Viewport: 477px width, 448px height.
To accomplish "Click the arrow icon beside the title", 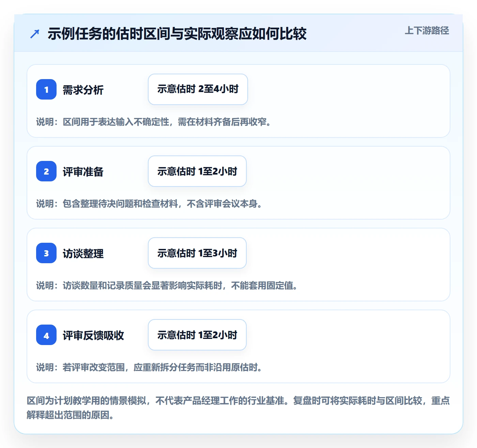I will [35, 34].
